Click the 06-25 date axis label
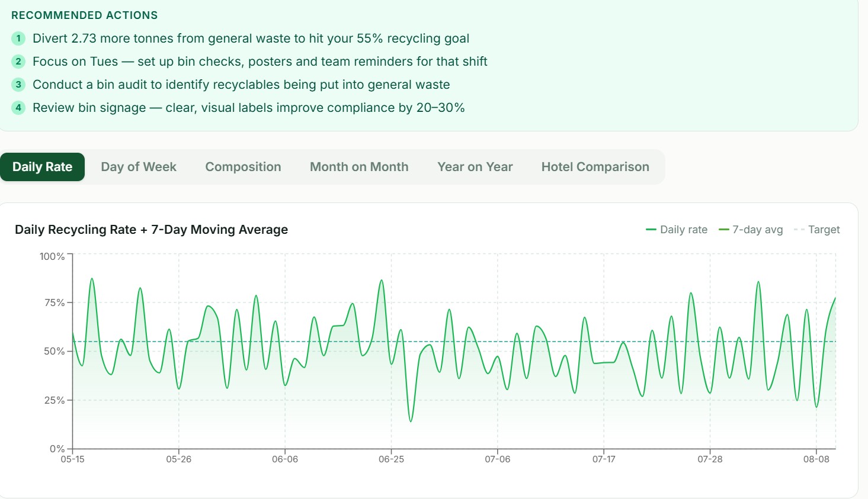This screenshot has width=868, height=499. coord(391,459)
